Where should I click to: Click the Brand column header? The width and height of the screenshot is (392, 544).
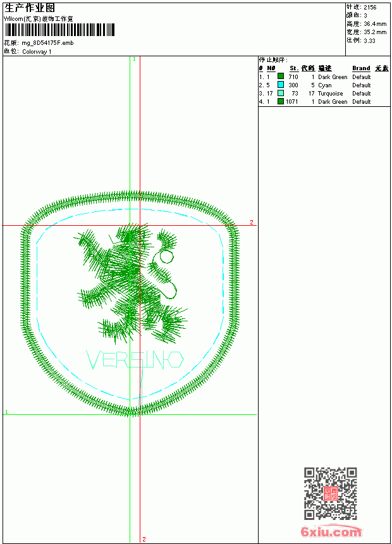(x=361, y=68)
